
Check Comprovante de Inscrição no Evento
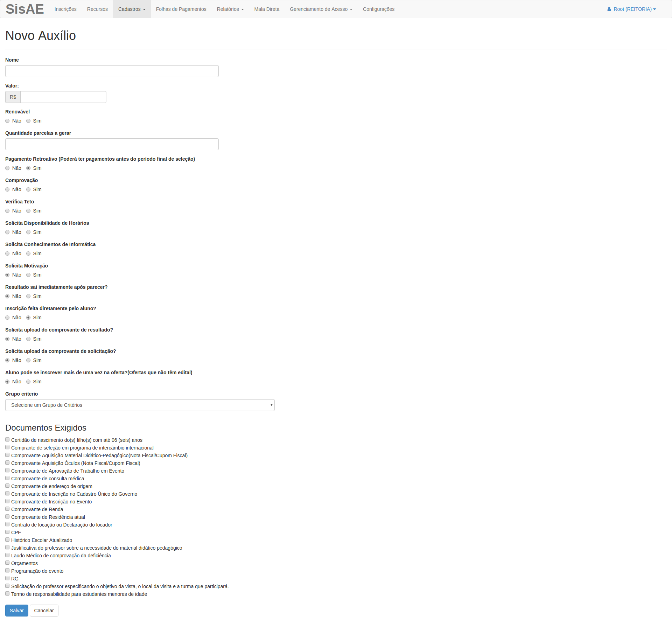[7, 501]
